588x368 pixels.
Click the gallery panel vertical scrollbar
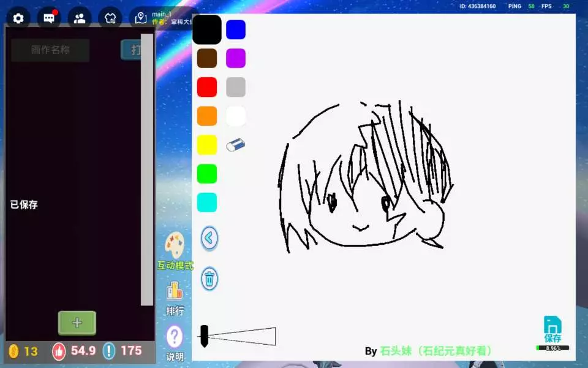coord(147,170)
